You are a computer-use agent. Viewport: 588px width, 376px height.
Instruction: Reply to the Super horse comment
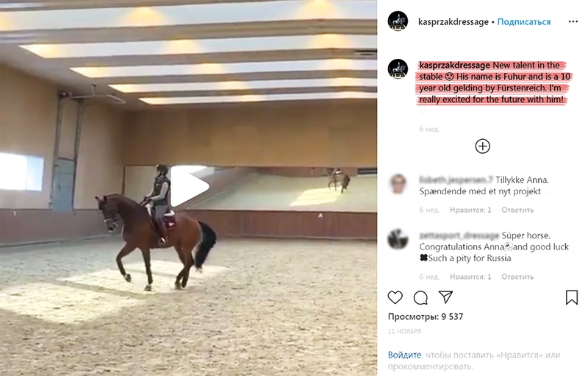pos(517,277)
